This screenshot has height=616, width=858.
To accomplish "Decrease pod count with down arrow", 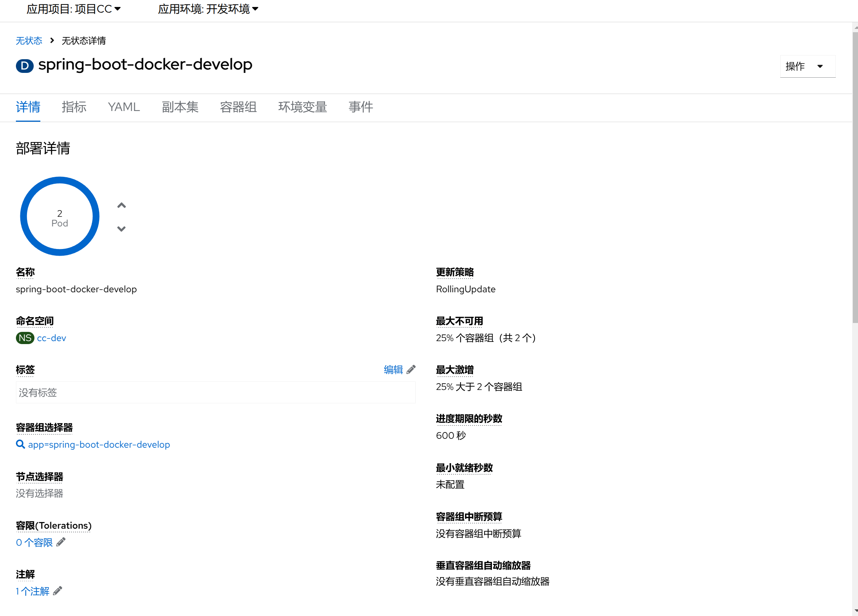I will point(121,229).
